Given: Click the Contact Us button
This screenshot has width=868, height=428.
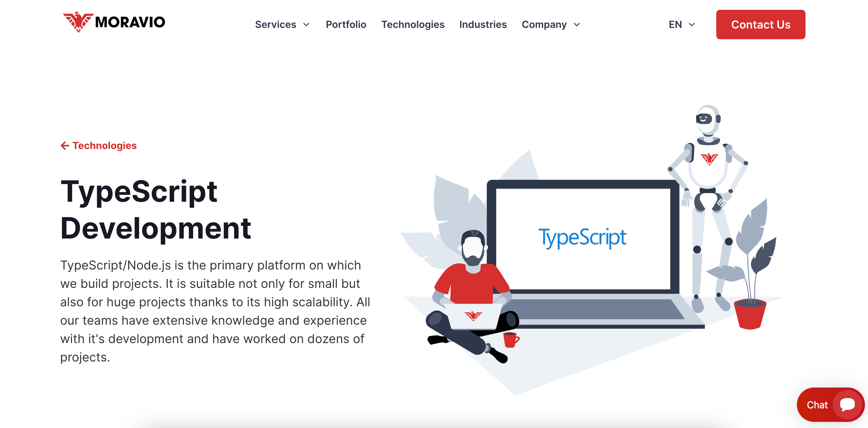Looking at the screenshot, I should point(761,24).
